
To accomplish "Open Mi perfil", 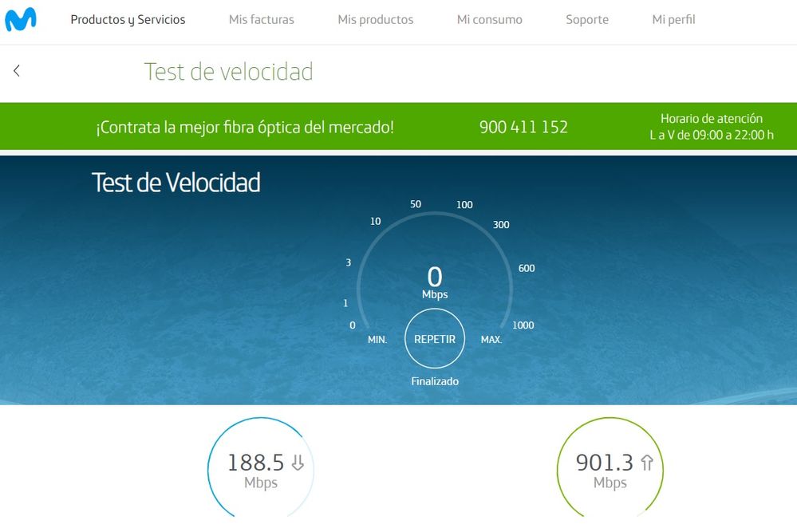I will pyautogui.click(x=674, y=19).
